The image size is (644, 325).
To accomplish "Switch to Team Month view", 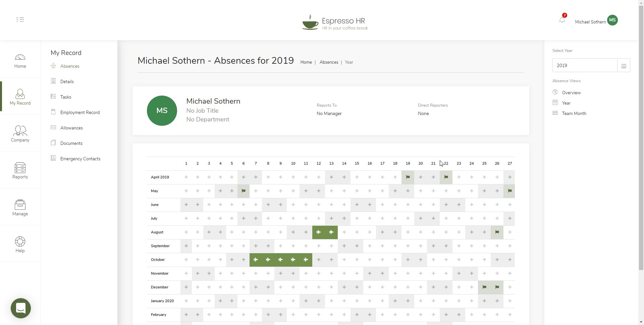I will [x=574, y=114].
